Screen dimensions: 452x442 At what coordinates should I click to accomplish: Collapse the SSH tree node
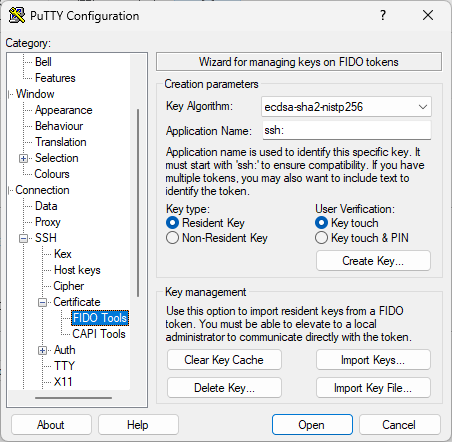click(x=23, y=238)
